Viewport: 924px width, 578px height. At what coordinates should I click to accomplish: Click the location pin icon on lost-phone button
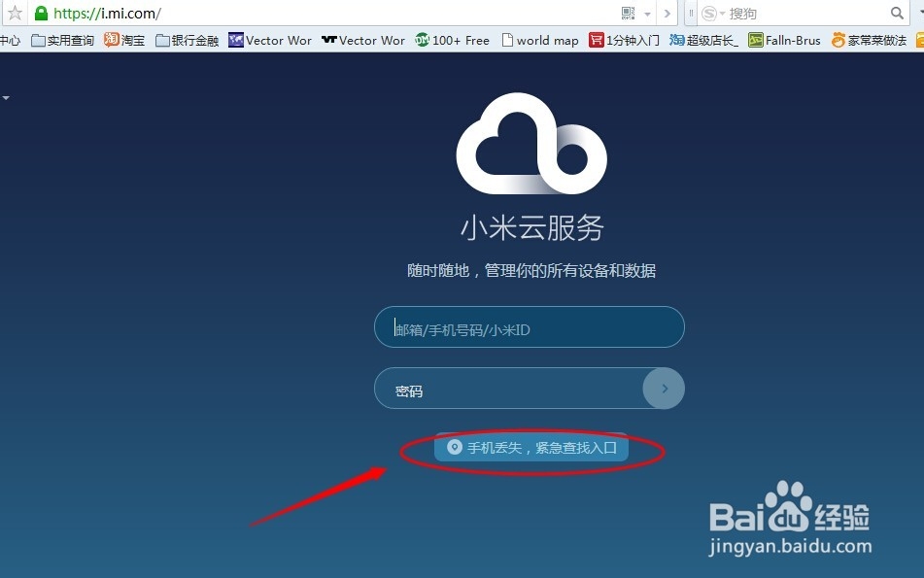pyautogui.click(x=454, y=447)
